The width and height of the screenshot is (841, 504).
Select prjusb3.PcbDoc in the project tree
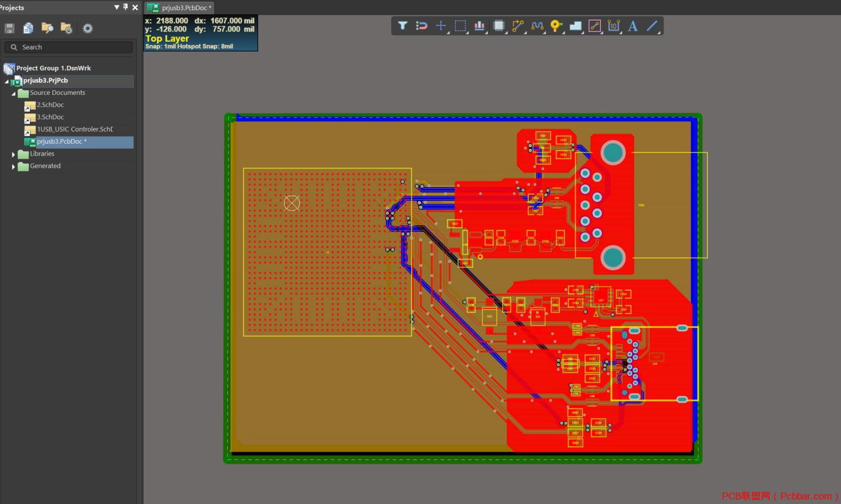pos(62,142)
